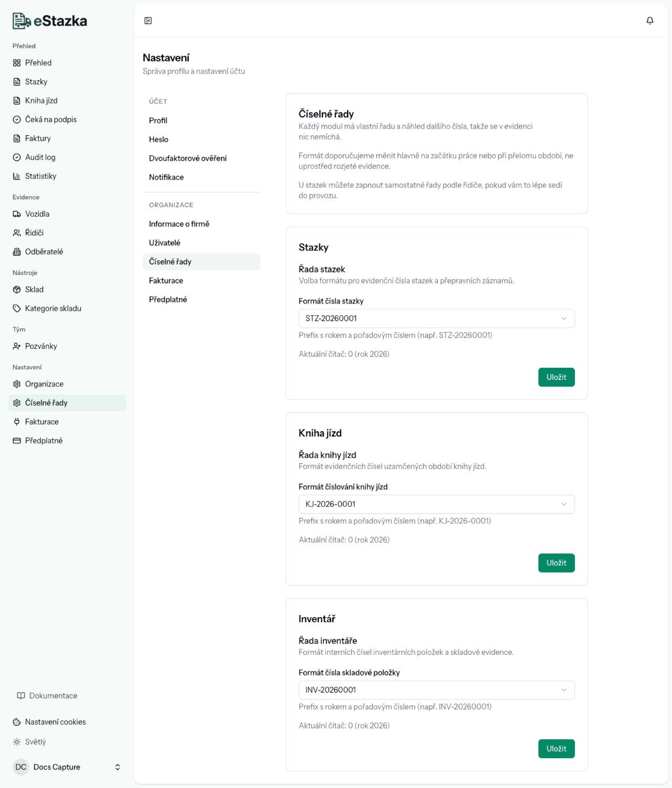Screen dimensions: 672x788
Task: Open notifications with the bell icon
Action: [650, 21]
